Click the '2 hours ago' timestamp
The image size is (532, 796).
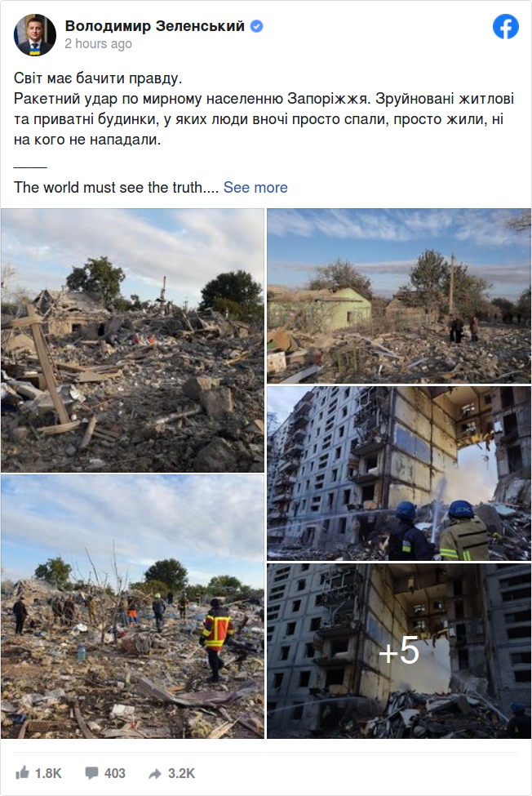click(99, 44)
